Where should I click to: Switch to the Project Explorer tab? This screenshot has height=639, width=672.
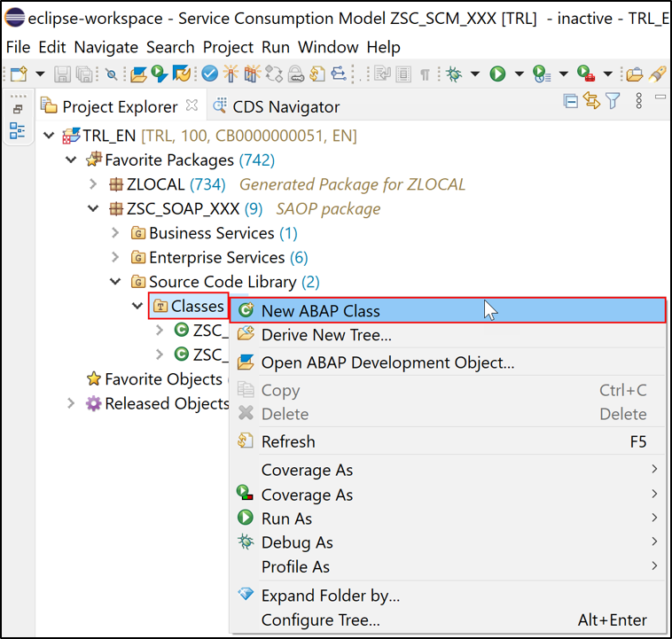click(120, 106)
